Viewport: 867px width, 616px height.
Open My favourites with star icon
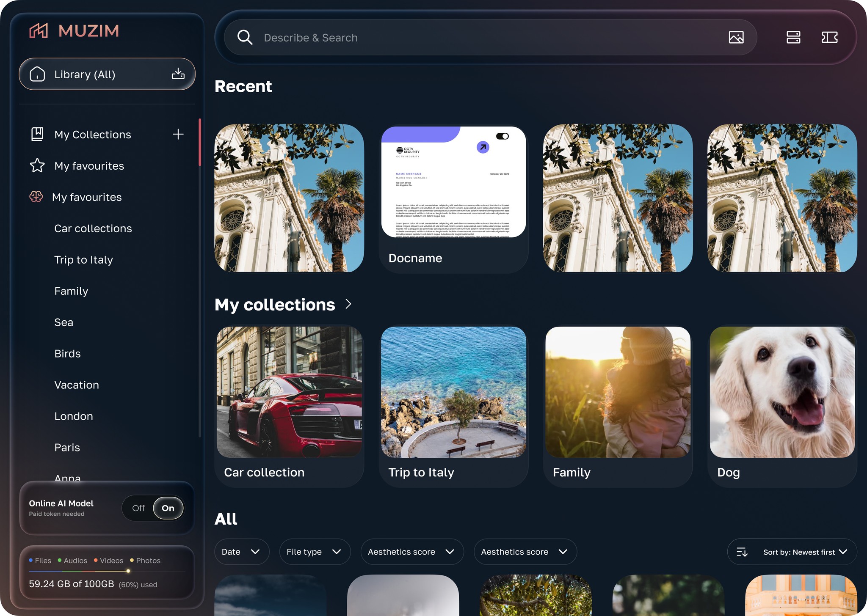[89, 166]
